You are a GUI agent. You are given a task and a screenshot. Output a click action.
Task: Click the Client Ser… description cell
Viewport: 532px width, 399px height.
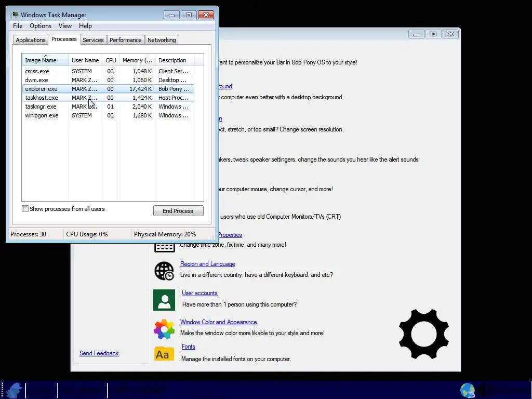tap(174, 71)
